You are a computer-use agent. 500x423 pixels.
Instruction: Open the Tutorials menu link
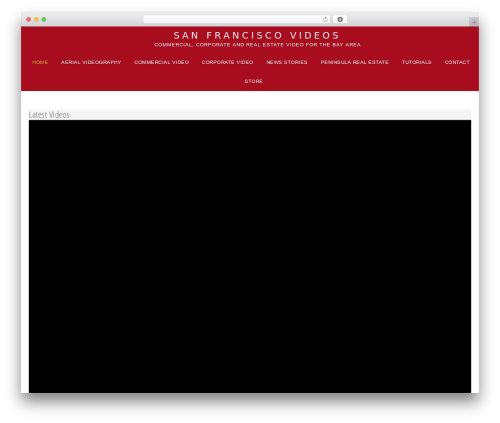click(x=416, y=62)
